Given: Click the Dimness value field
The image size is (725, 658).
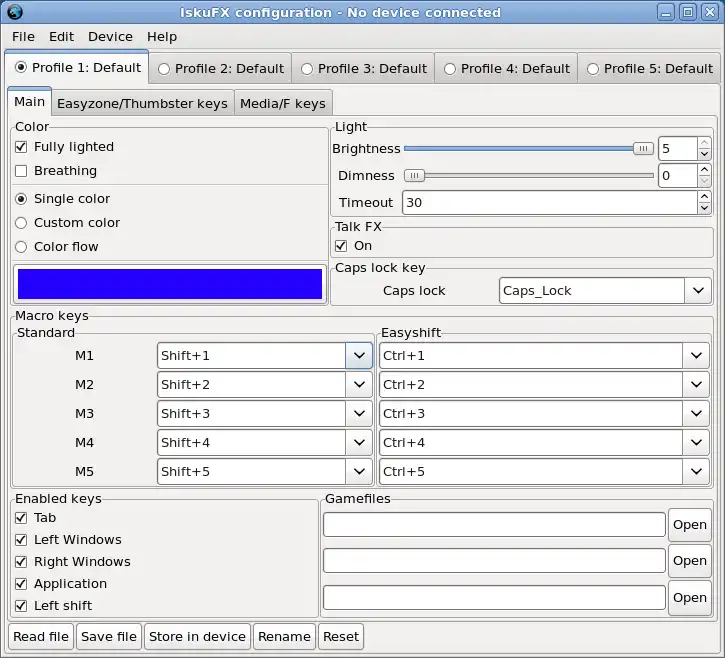Looking at the screenshot, I should click(678, 176).
